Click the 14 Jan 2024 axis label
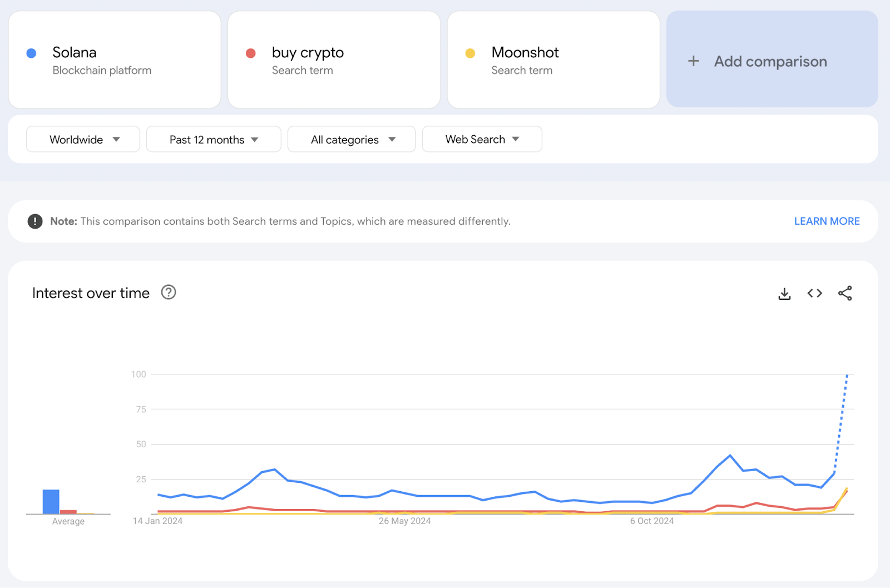Screen dimensions: 890x588 pos(157,521)
